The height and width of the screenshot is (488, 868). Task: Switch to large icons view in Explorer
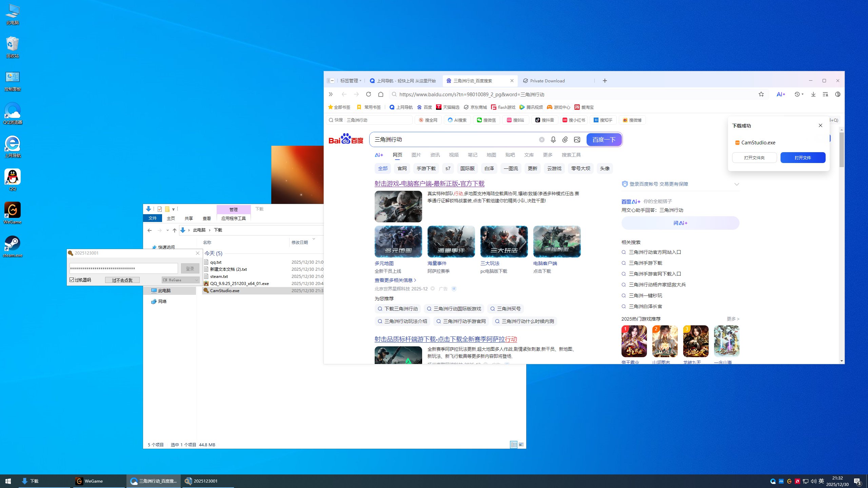click(x=521, y=445)
